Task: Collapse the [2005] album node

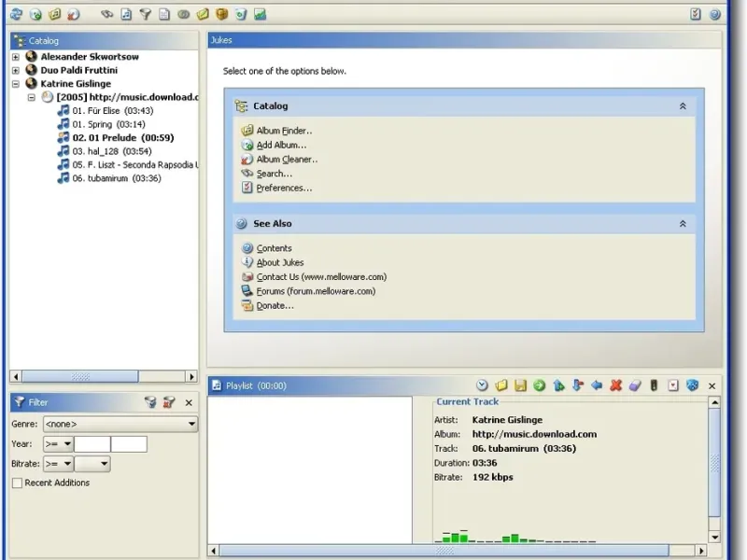Action: coord(32,97)
